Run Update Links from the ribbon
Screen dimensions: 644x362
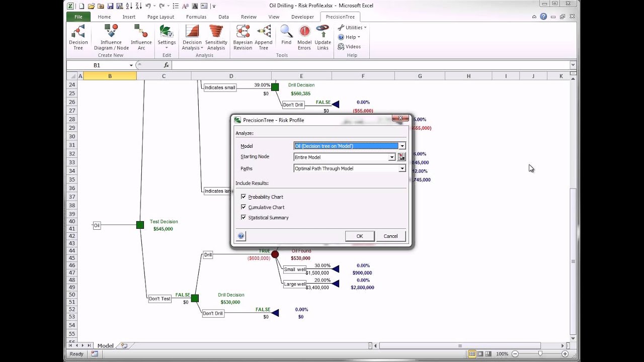click(323, 37)
